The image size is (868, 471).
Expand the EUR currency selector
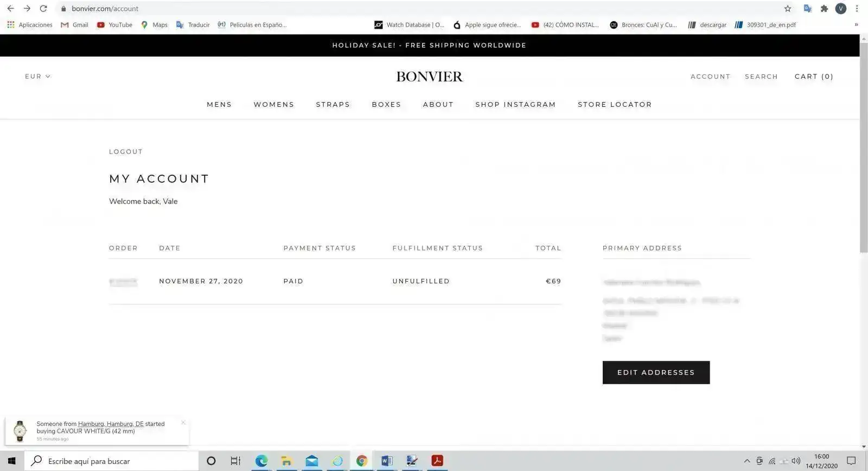point(37,77)
